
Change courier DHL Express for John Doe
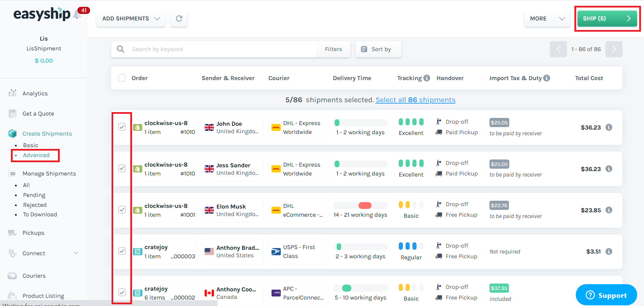point(298,127)
